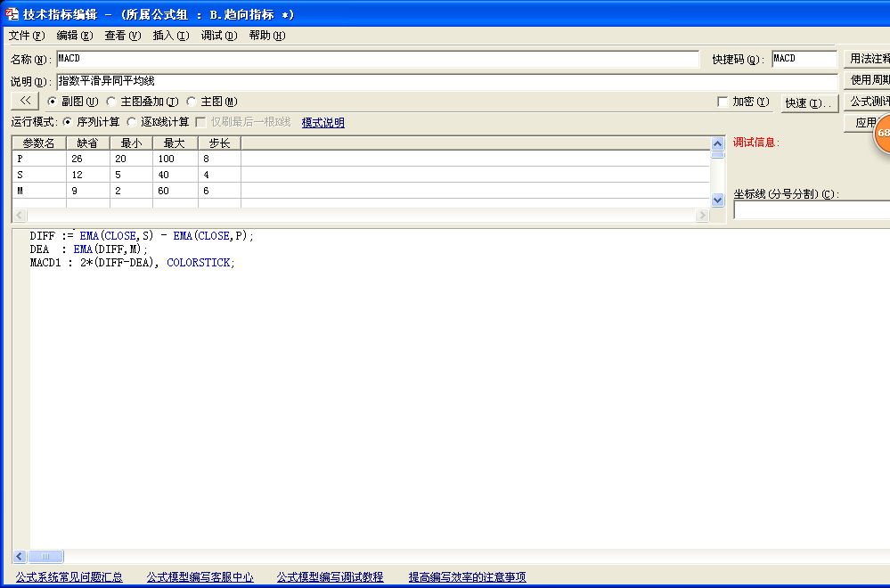Click the 最大 column header
The image size is (890, 588).
(176, 143)
